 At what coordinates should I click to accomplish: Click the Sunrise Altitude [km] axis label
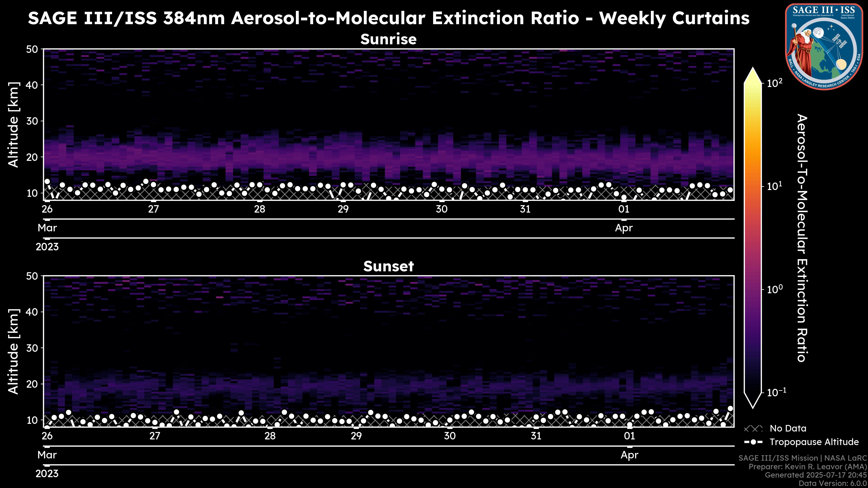point(14,125)
